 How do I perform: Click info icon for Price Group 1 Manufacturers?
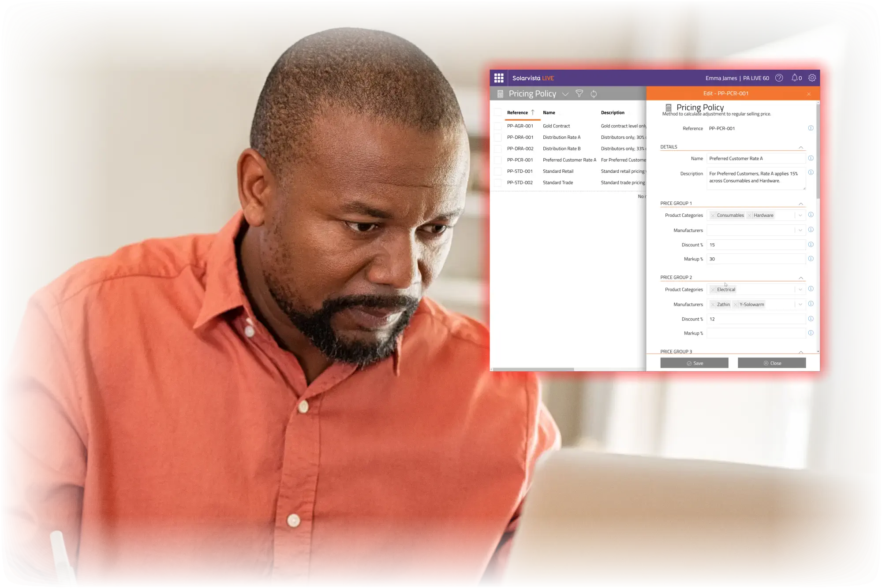[811, 230]
